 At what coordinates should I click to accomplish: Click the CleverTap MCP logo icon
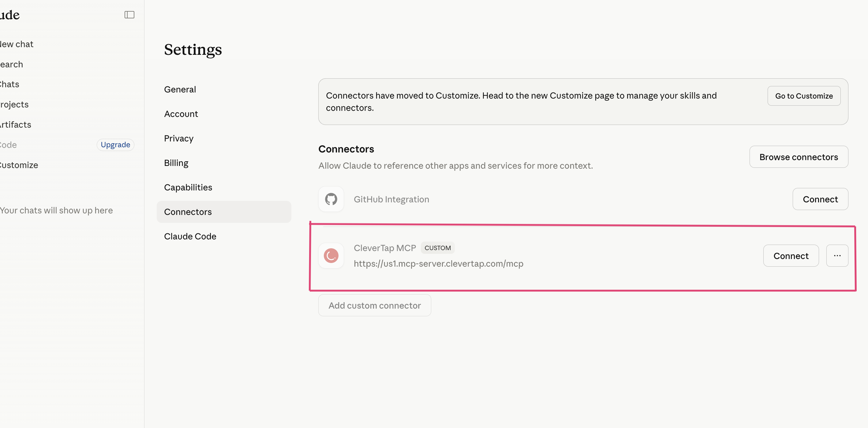tap(331, 256)
